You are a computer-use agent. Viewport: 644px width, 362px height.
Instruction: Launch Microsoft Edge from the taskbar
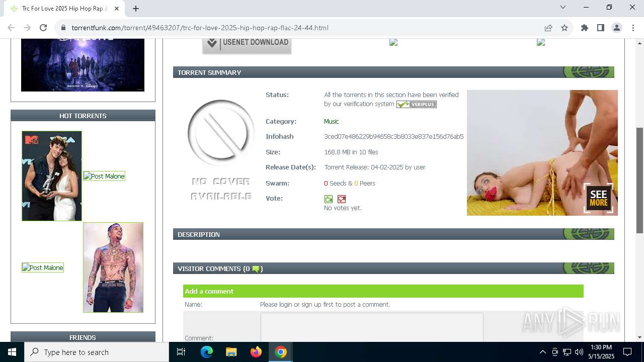(x=207, y=352)
